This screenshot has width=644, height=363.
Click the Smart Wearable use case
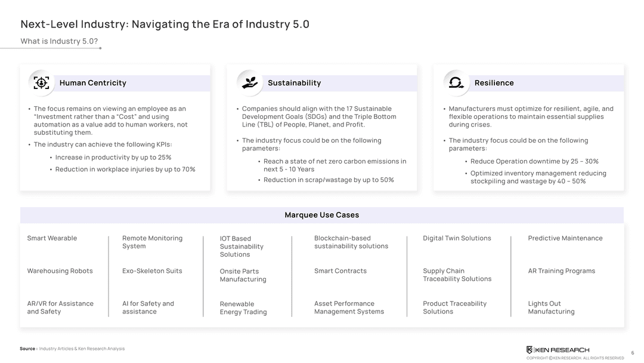[x=52, y=238]
